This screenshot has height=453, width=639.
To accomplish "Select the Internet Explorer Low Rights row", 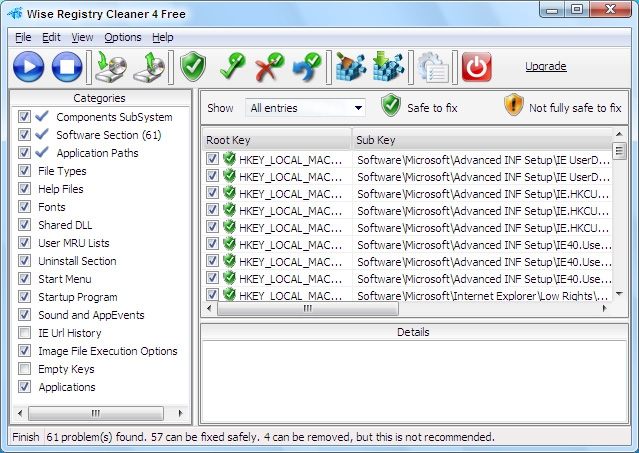I will click(x=407, y=295).
